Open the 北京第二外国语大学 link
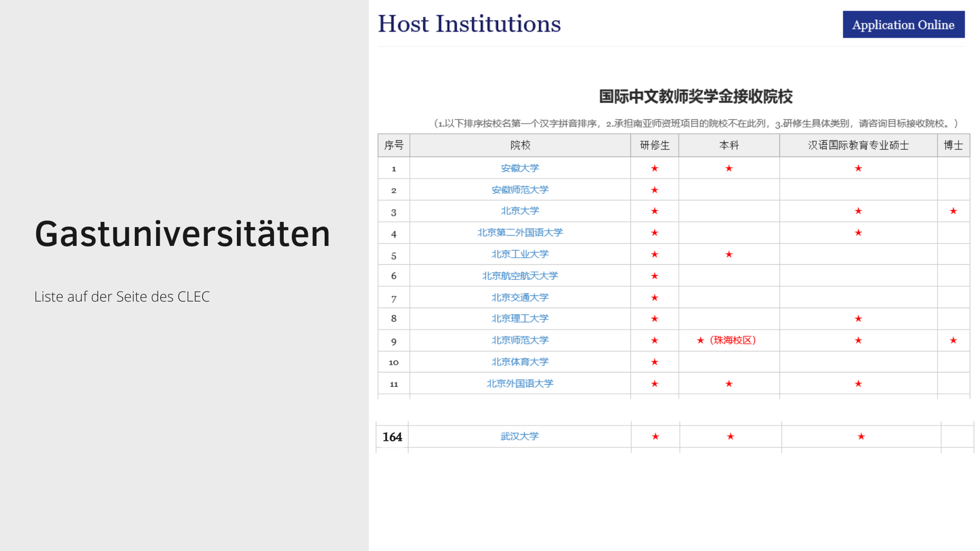 tap(520, 233)
